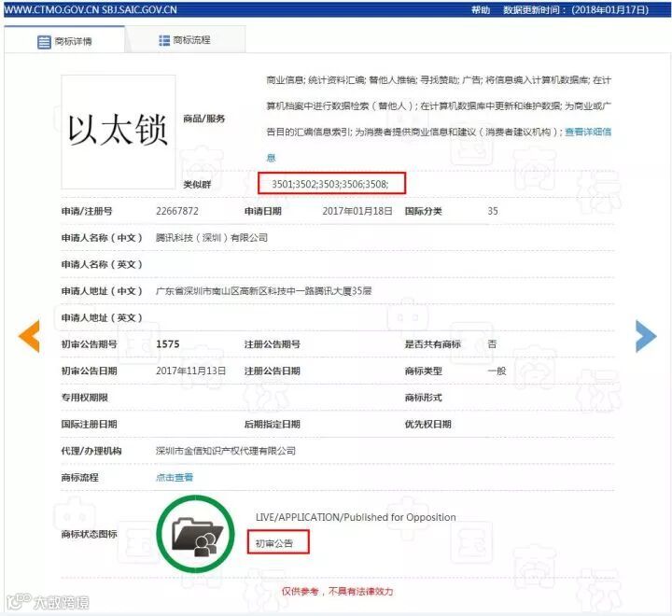Select application date 2017年01月18日
The width and height of the screenshot is (672, 616).
click(357, 211)
